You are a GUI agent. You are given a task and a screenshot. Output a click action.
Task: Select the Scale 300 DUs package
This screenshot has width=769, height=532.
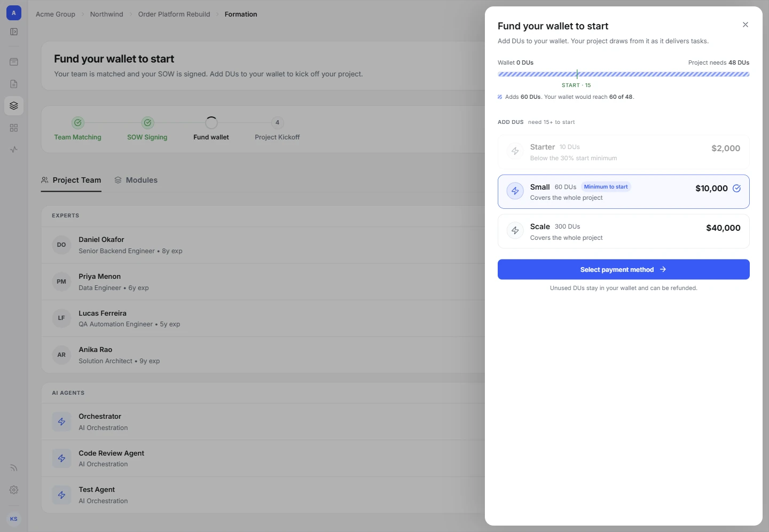click(624, 231)
